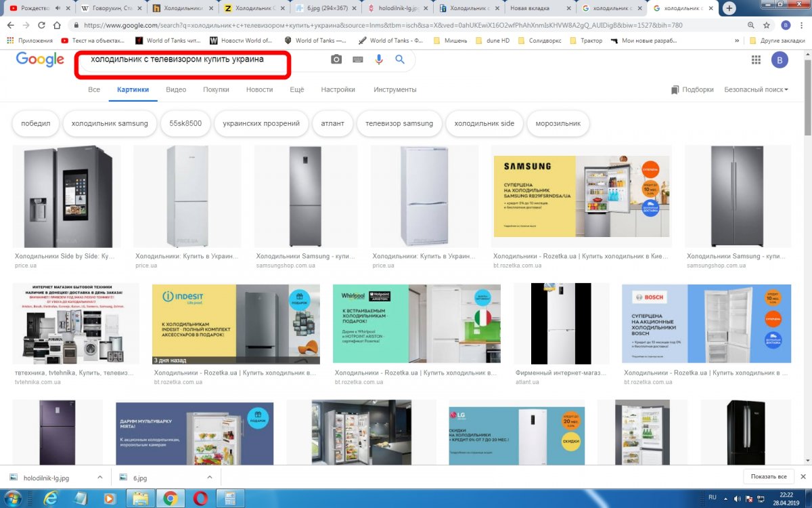
Task: Start voice search with the microphone icon
Action: [x=379, y=60]
